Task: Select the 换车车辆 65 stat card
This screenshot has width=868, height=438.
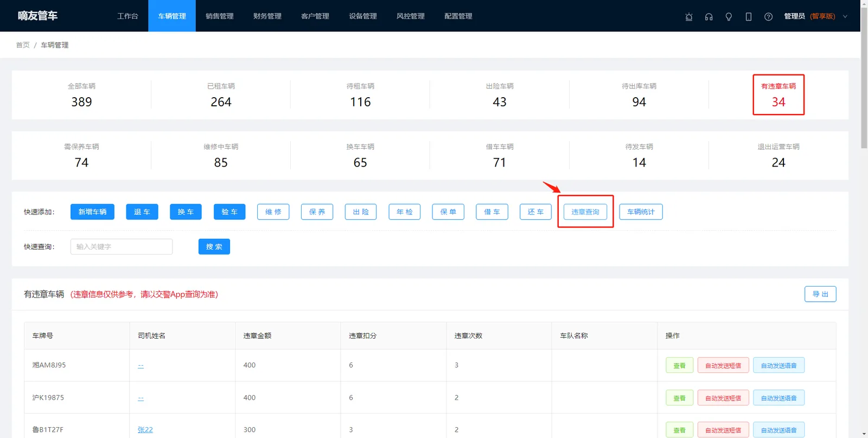Action: tap(360, 156)
